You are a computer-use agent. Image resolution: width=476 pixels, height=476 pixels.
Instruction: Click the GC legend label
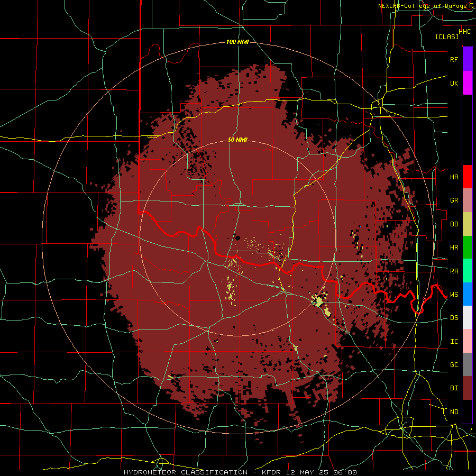click(x=454, y=364)
